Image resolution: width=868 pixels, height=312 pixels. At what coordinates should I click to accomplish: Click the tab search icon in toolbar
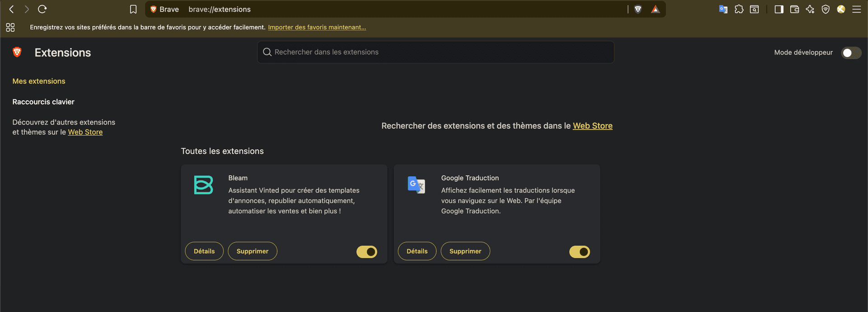point(755,9)
